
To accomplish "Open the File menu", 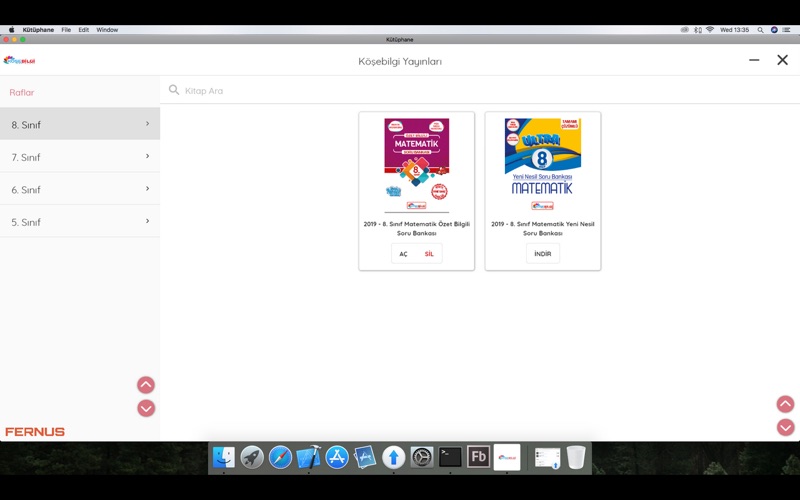I will pyautogui.click(x=66, y=30).
